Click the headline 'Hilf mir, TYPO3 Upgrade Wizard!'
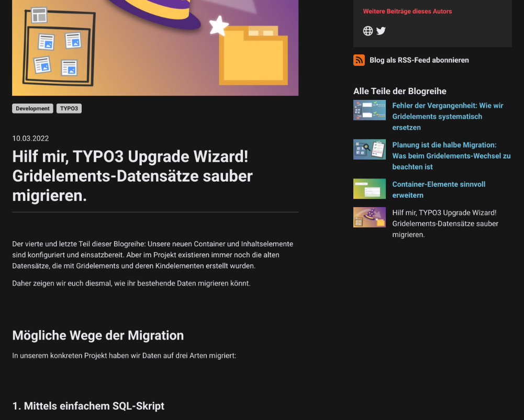This screenshot has width=524, height=420. (132, 176)
